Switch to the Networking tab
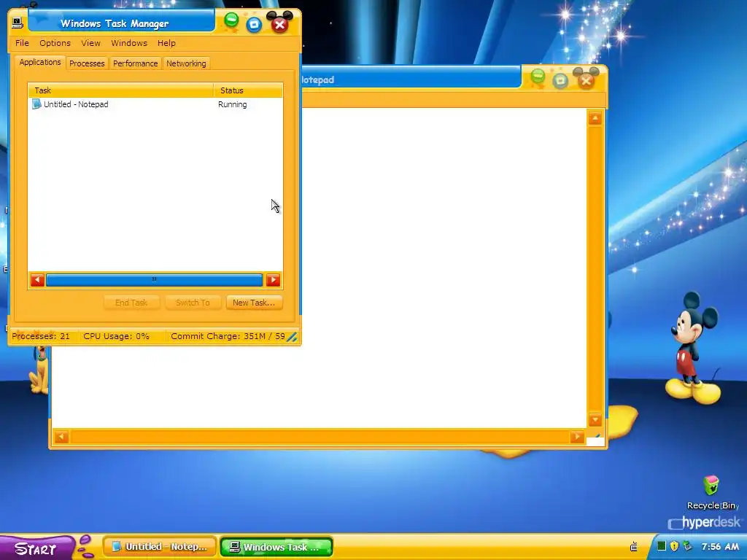 (x=186, y=63)
